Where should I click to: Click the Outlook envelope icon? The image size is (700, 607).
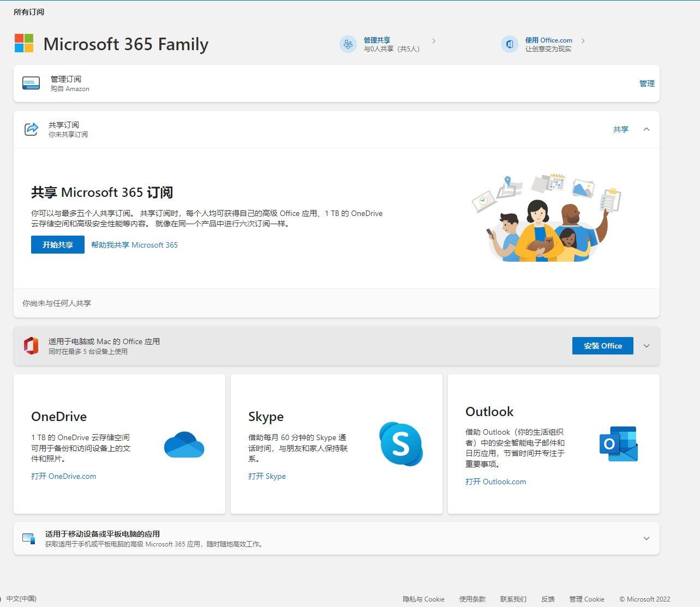tap(619, 444)
